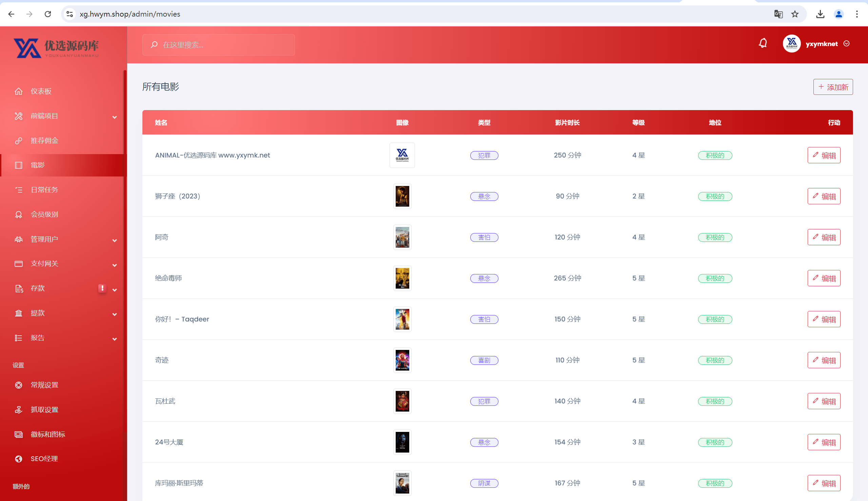Image resolution: width=868 pixels, height=501 pixels.
Task: Open the notification bell icon
Action: point(763,43)
